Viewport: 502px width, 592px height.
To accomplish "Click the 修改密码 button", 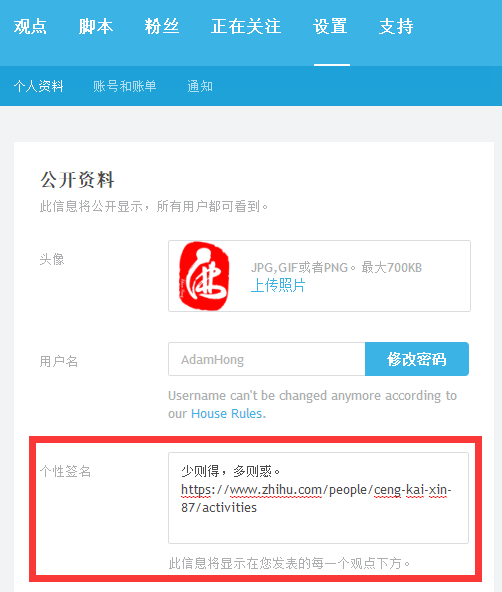I will (x=417, y=359).
